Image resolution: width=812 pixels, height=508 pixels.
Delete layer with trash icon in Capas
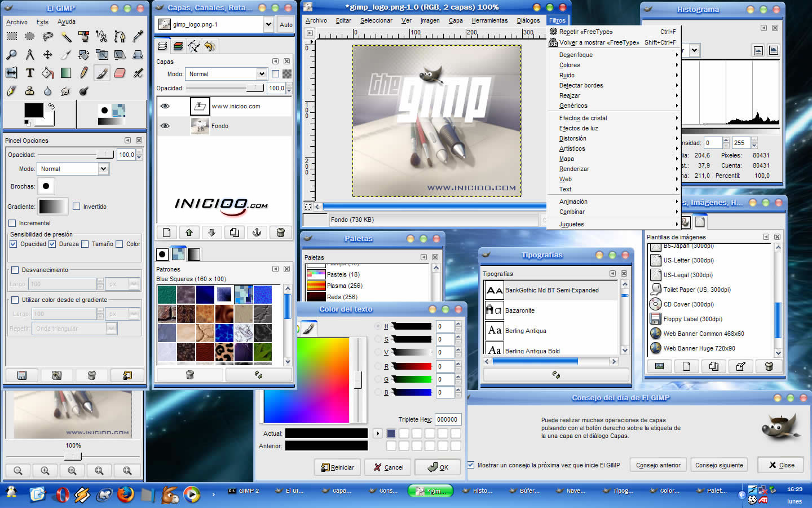(x=280, y=232)
